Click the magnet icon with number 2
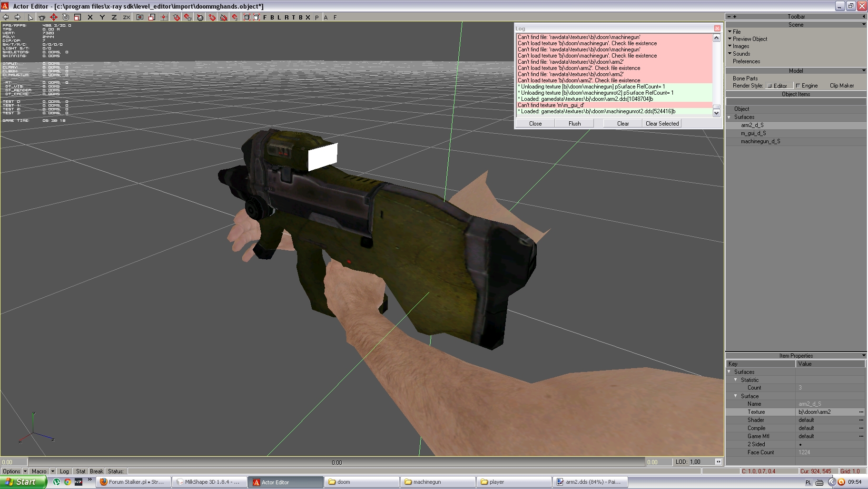868x489 pixels. [235, 17]
